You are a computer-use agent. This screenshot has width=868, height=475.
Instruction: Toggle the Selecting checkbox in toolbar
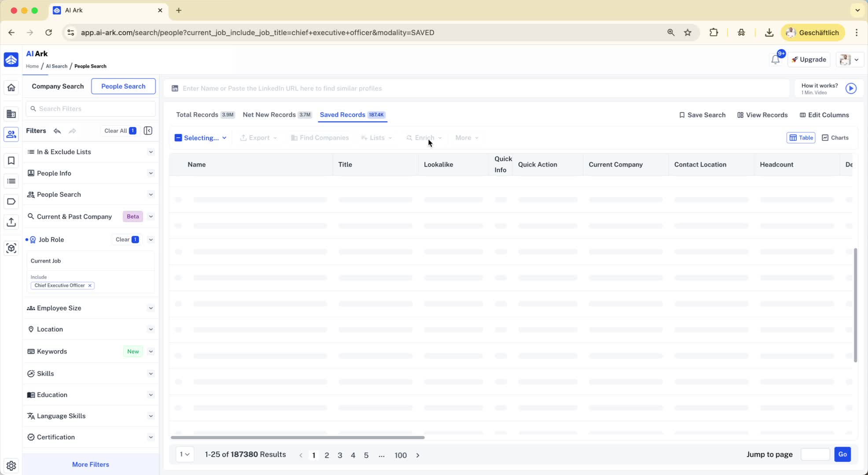tap(178, 138)
